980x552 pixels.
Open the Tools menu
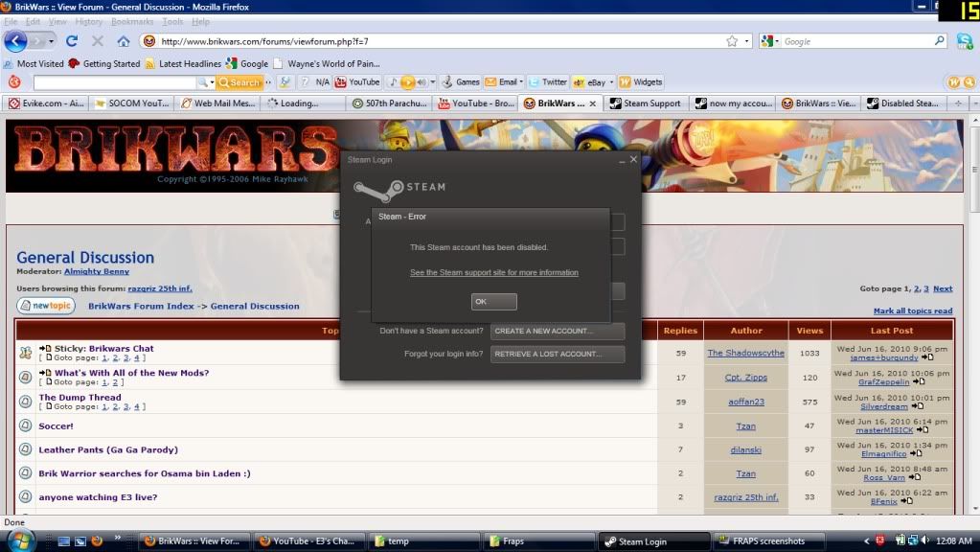(x=172, y=21)
